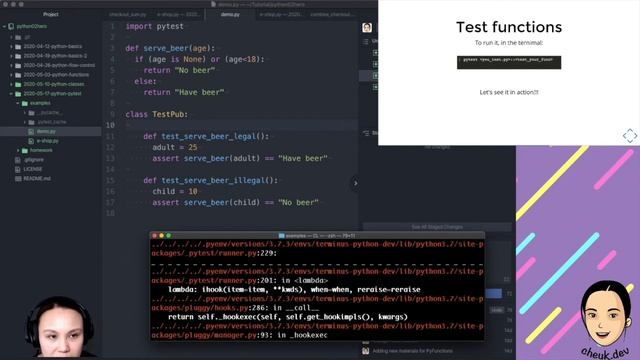This screenshot has width=640, height=360.
Task: Click the 'child = 10' code line
Action: [175, 191]
